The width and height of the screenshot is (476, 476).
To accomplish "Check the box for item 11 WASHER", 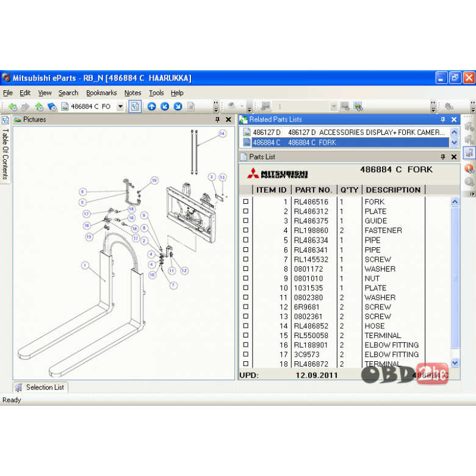I will click(246, 297).
